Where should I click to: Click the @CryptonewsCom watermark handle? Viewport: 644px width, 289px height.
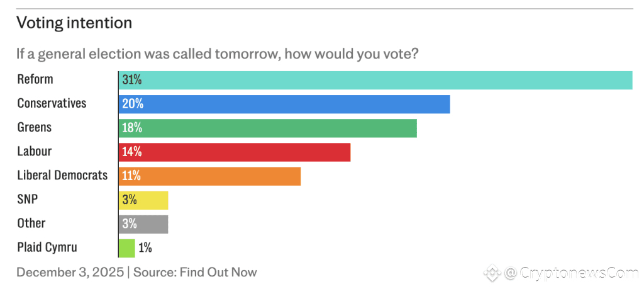tap(572, 273)
